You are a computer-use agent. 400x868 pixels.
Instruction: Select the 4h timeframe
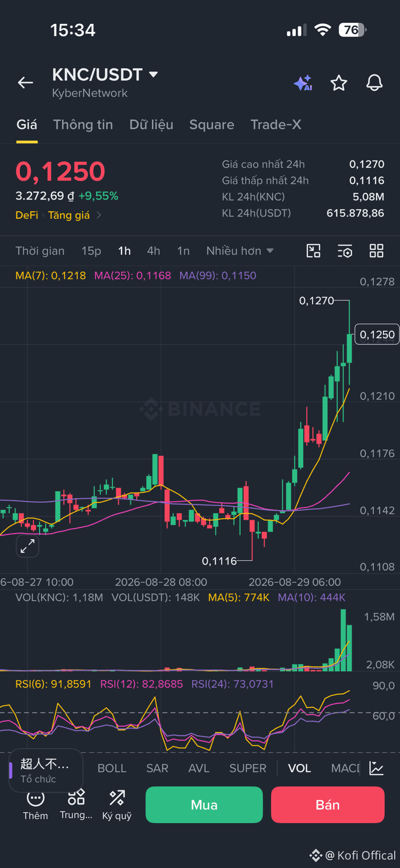pyautogui.click(x=154, y=251)
